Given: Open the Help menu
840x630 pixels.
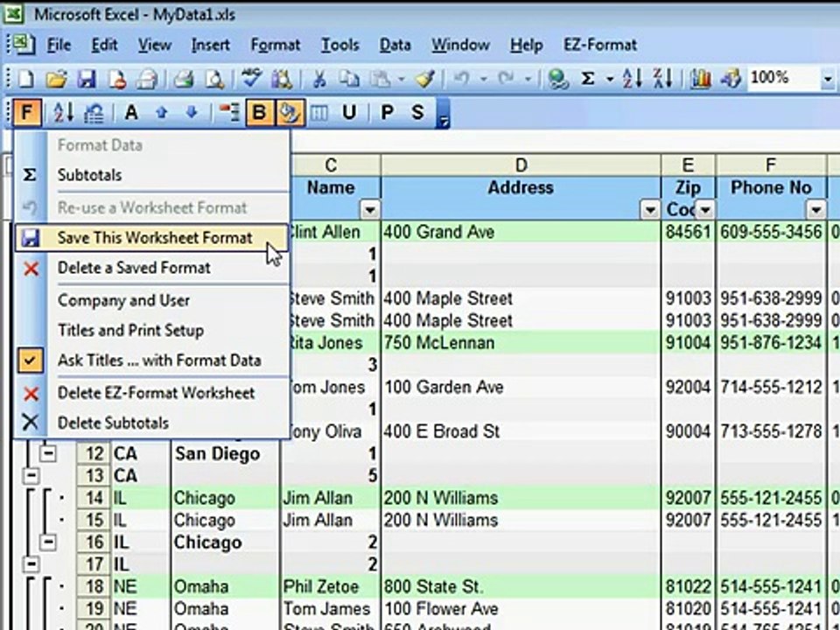Looking at the screenshot, I should coord(526,45).
